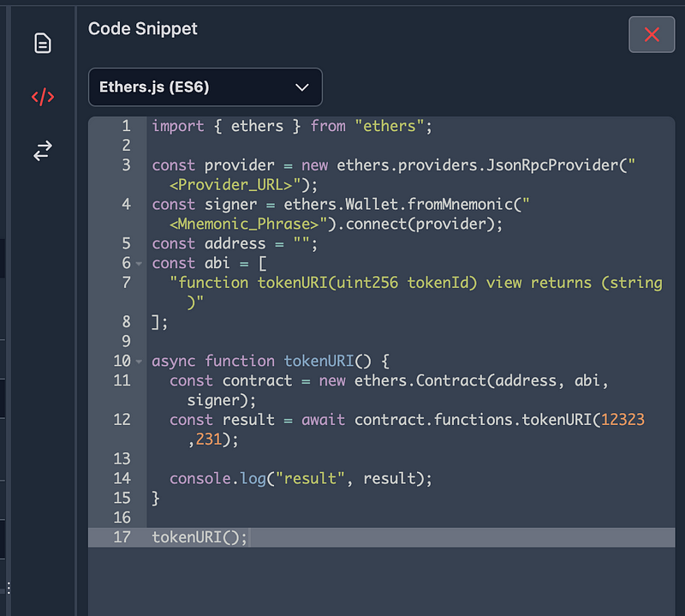Click the swap arrows sidebar icon
Viewport: 685px width, 616px height.
(43, 152)
